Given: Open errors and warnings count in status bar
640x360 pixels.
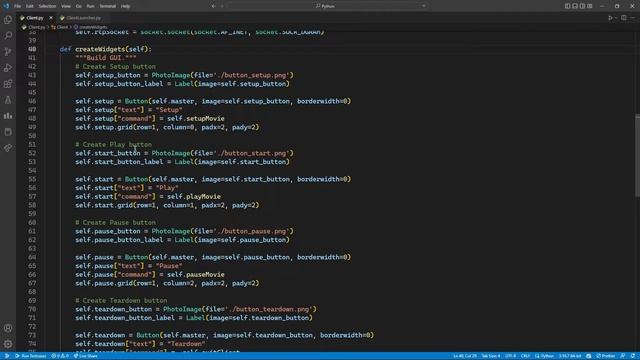Looking at the screenshot, I should click(60, 356).
